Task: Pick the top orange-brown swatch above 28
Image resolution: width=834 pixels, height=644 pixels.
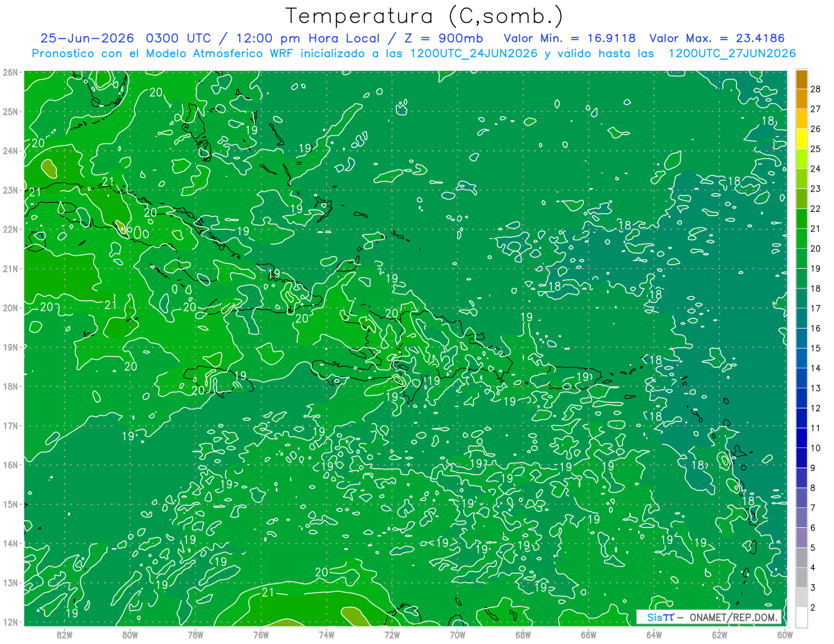Action: (x=801, y=79)
